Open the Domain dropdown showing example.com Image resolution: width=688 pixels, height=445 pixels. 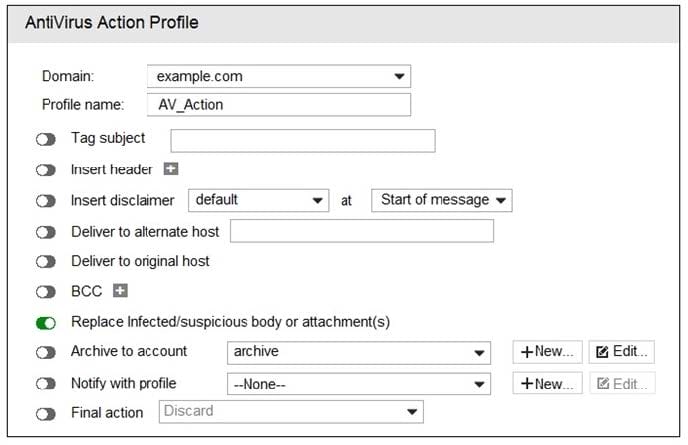tap(278, 76)
